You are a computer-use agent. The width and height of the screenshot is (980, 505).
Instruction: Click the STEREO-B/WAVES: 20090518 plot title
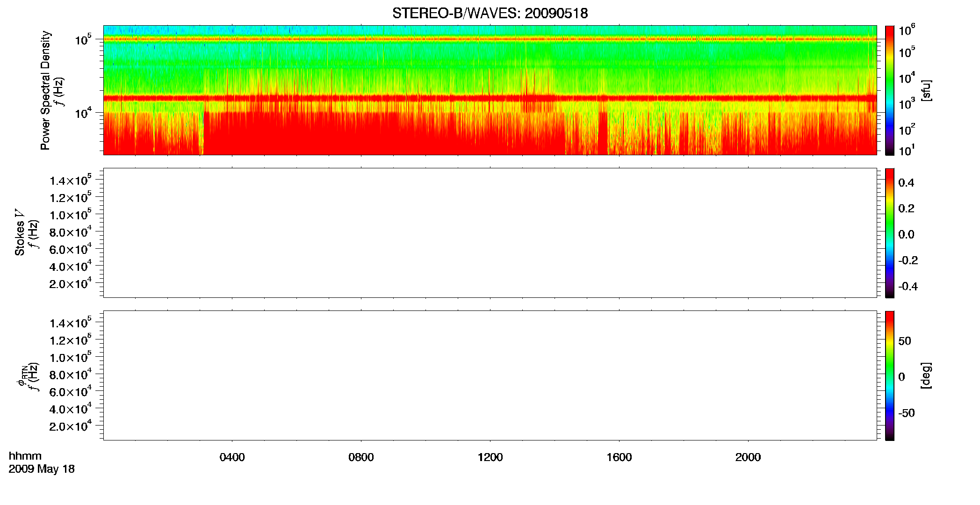(x=490, y=13)
